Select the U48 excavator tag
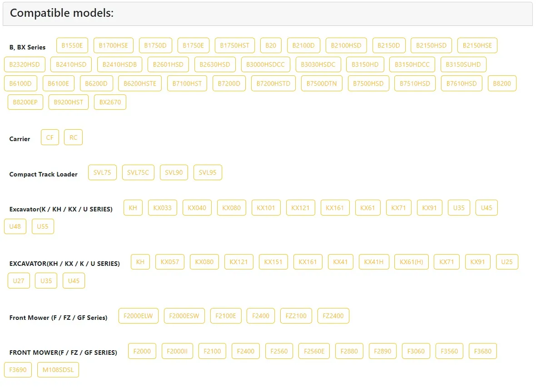Screen dimensions: 536x392 pos(15,226)
